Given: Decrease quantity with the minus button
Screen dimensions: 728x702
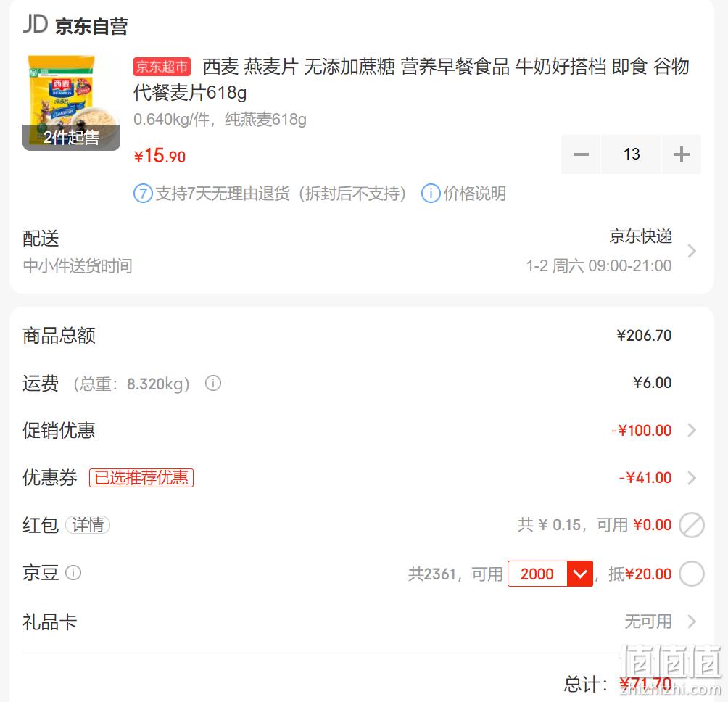Looking at the screenshot, I should [580, 154].
